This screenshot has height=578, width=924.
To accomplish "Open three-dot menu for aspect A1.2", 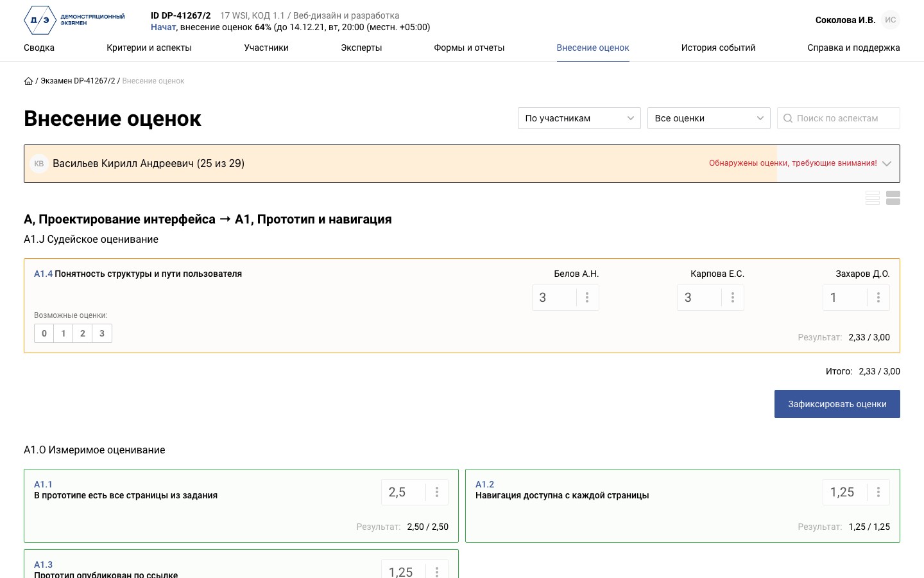I will pos(878,492).
